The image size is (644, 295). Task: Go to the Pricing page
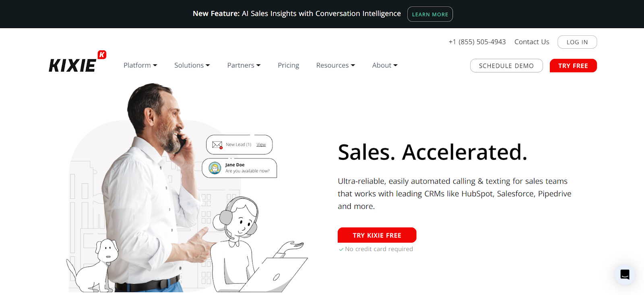tap(288, 65)
